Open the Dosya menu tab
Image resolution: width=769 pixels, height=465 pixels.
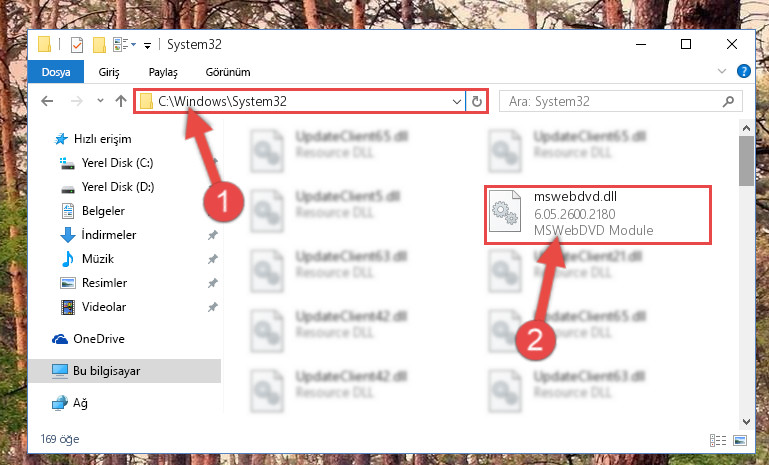56,72
